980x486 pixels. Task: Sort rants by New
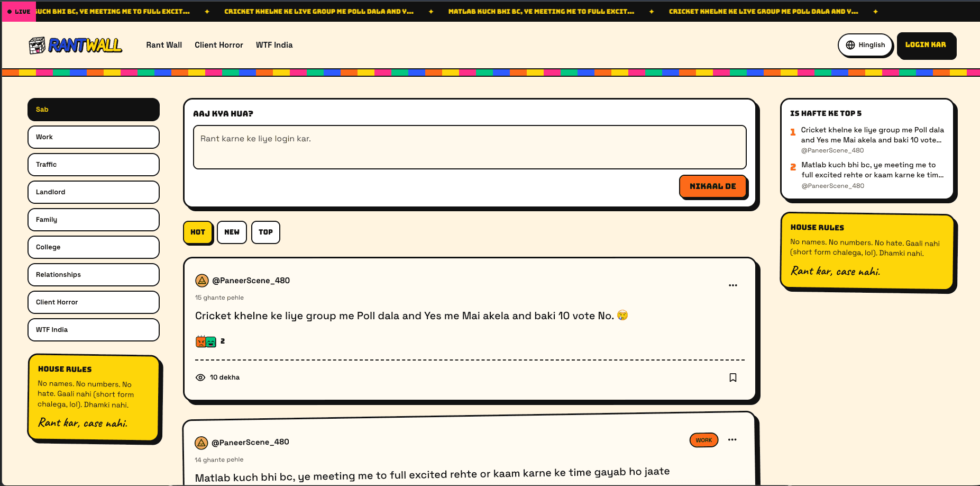click(x=232, y=232)
